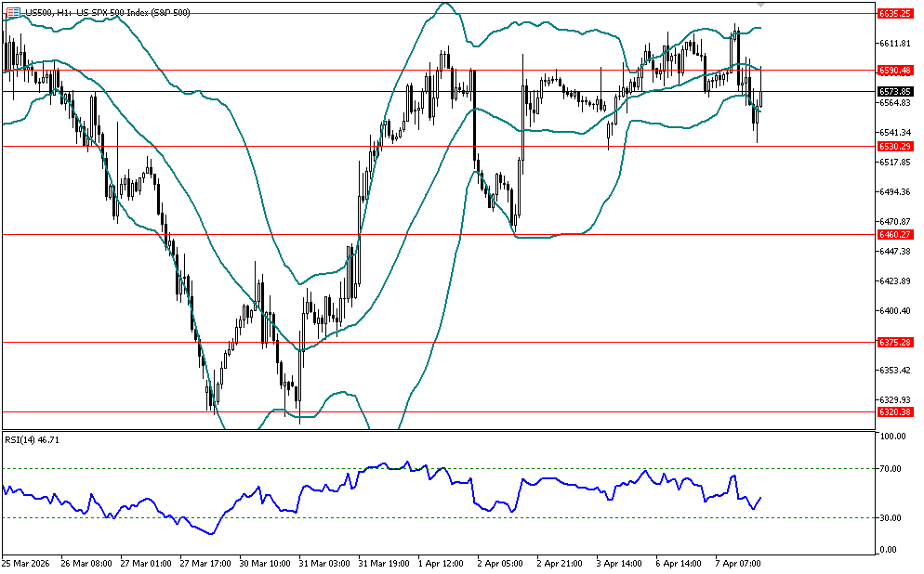Viewport: 924px width, 574px height.
Task: Click the red 6635.25 price label
Action: 893,14
